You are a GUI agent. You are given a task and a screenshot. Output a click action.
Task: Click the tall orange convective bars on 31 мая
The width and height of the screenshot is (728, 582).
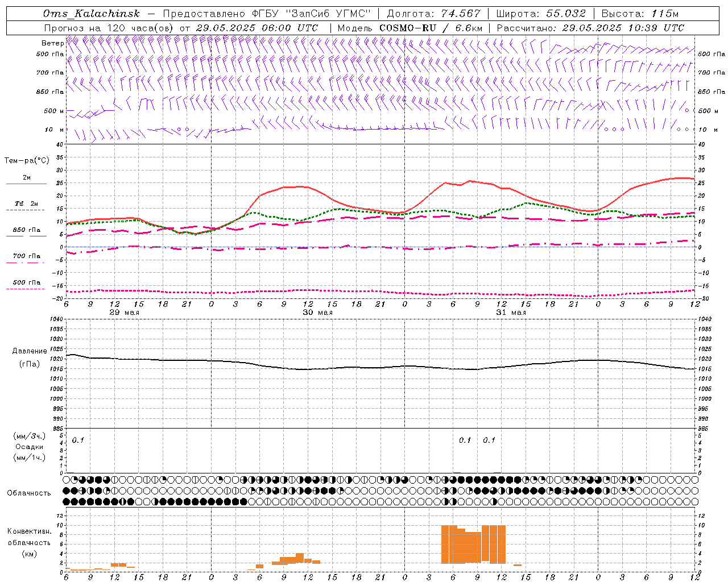pos(474,544)
